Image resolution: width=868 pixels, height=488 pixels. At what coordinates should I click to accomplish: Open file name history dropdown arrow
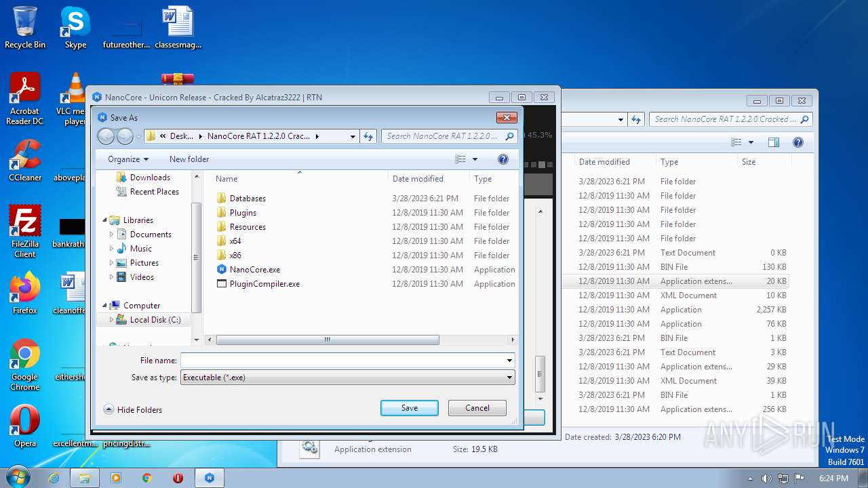tap(509, 361)
